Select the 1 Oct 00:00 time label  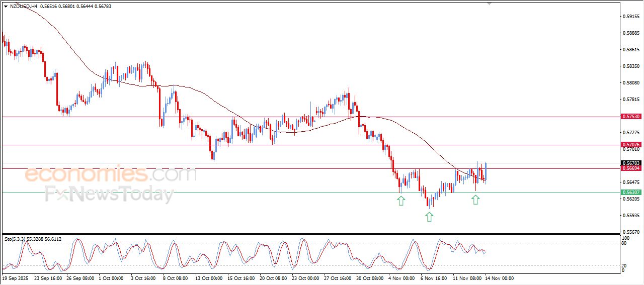pyautogui.click(x=111, y=277)
